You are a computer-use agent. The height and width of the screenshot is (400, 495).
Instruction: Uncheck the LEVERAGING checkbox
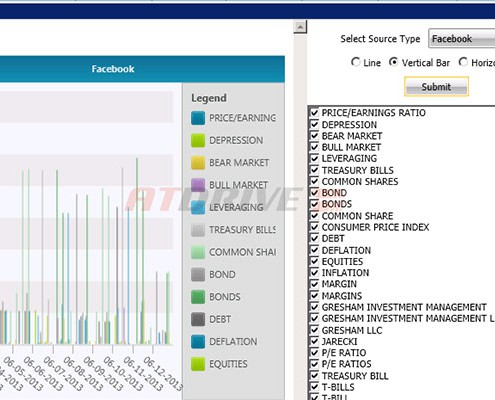click(314, 158)
